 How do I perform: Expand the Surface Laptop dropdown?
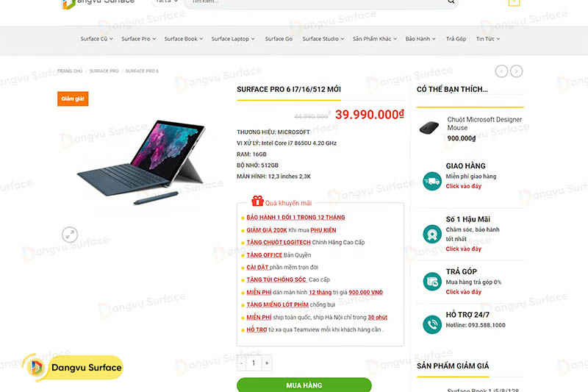pos(233,39)
